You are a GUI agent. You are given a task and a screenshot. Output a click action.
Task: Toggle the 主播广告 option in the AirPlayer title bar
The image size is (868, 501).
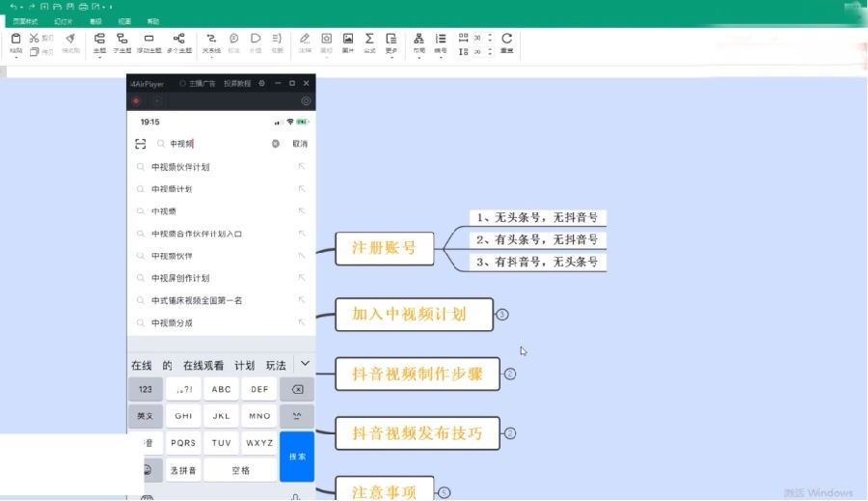(197, 83)
